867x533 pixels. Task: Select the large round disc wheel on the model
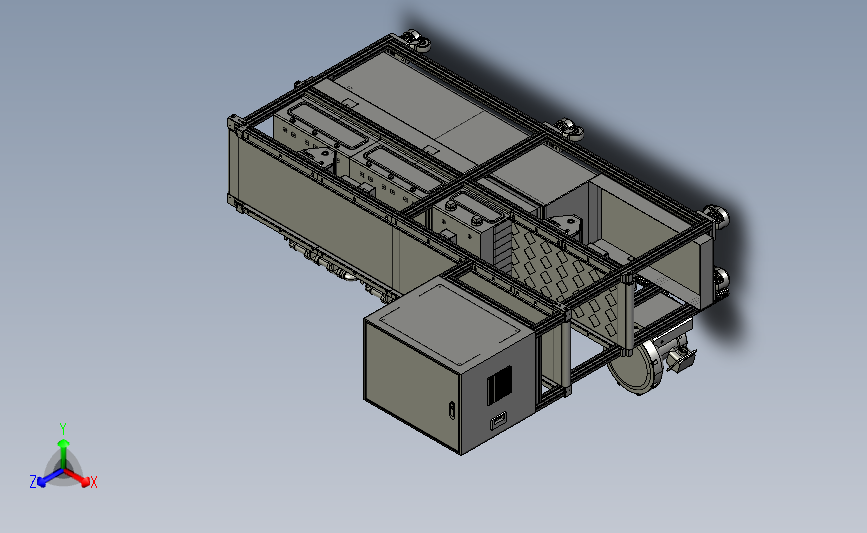(635, 367)
